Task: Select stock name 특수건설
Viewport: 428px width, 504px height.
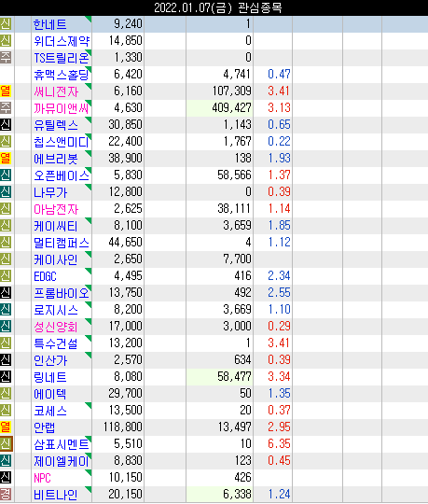Action: [x=56, y=343]
